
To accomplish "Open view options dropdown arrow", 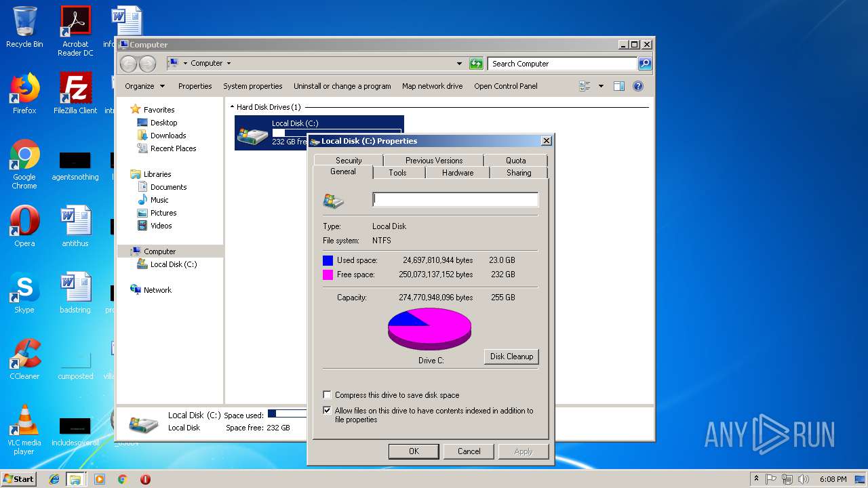I will click(x=601, y=86).
